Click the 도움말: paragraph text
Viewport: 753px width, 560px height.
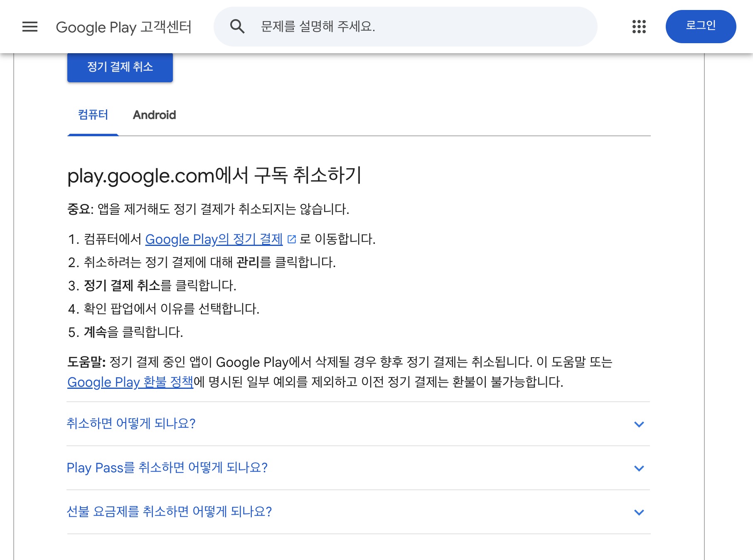pos(340,372)
